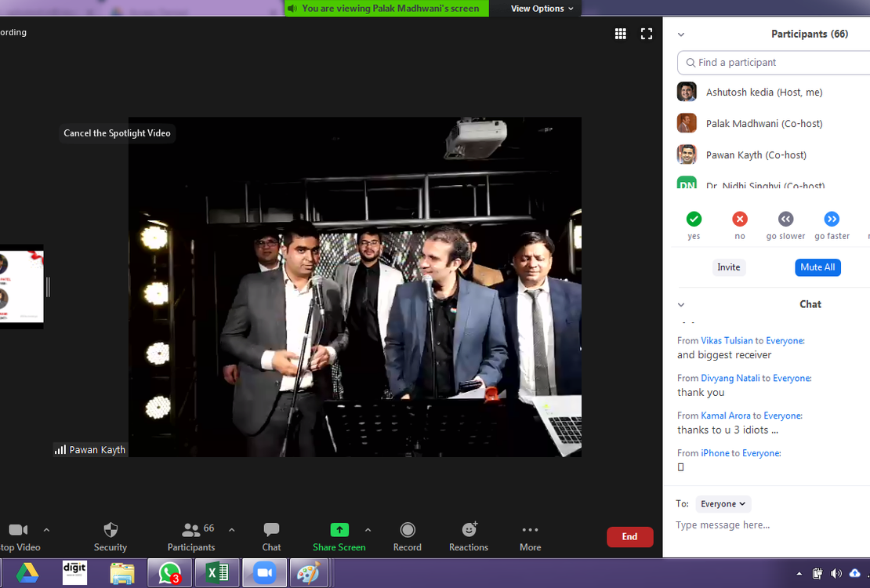Open the Security shield icon

click(111, 530)
